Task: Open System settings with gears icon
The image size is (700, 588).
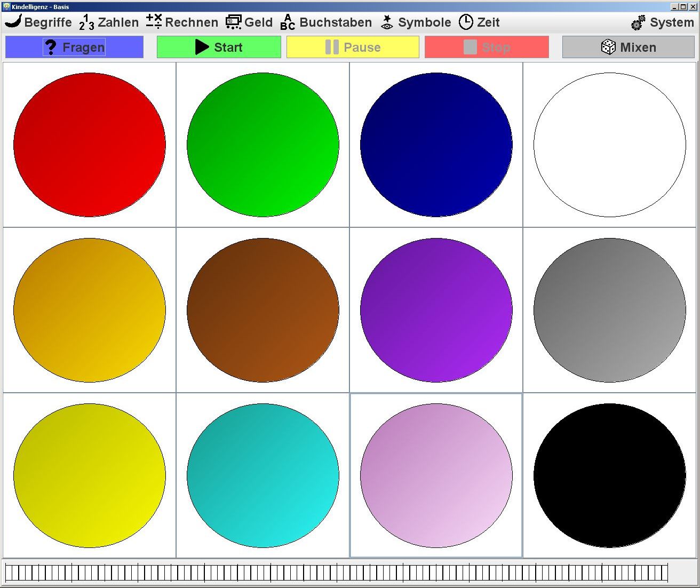Action: [x=662, y=22]
